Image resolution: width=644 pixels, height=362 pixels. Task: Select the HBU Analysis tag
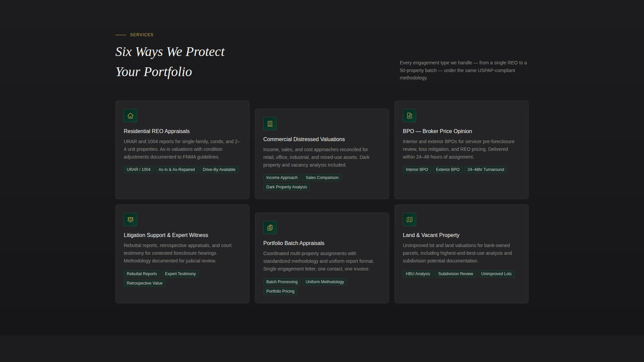pos(418,274)
